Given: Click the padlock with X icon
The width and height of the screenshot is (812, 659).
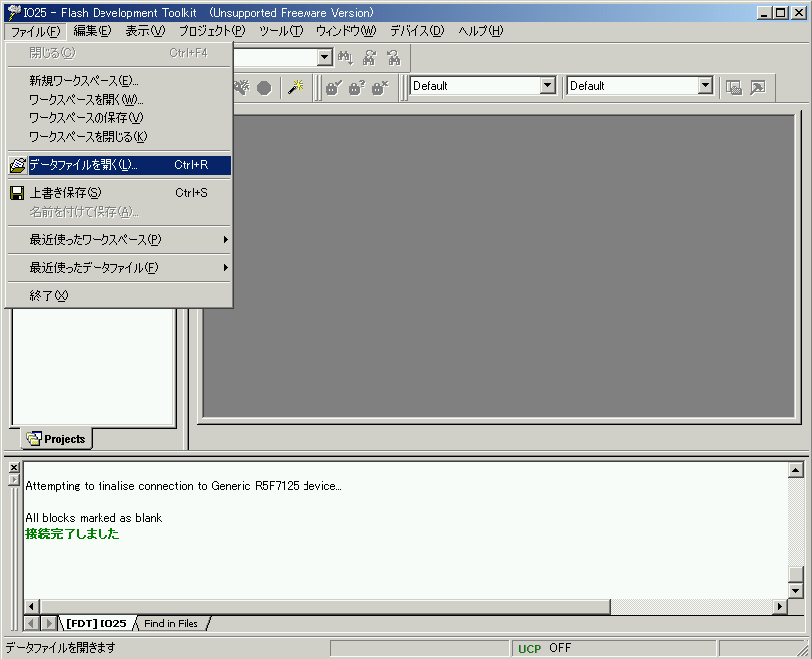Looking at the screenshot, I should 379,87.
